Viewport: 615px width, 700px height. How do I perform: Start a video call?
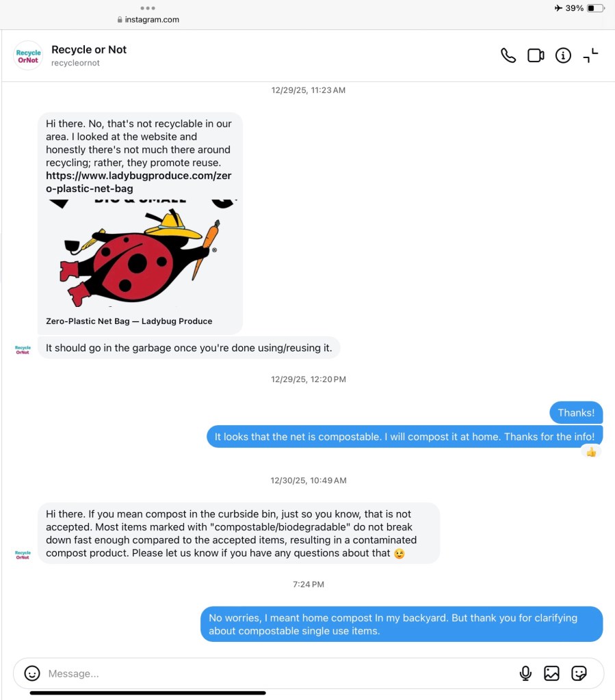pos(536,55)
